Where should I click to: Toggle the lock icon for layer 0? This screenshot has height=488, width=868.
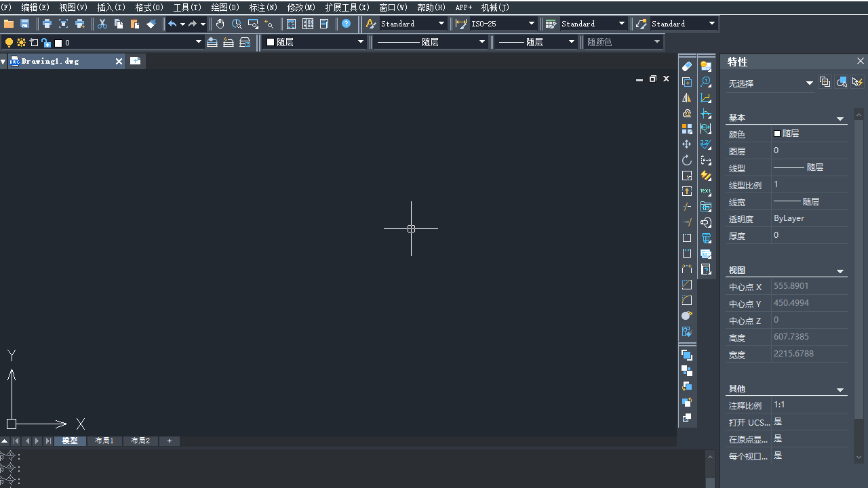point(46,43)
